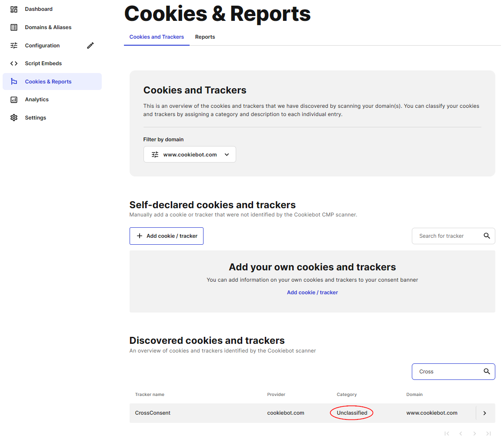Image resolution: width=504 pixels, height=439 pixels.
Task: Click the pencil edit icon beside Configuration
Action: coord(90,45)
